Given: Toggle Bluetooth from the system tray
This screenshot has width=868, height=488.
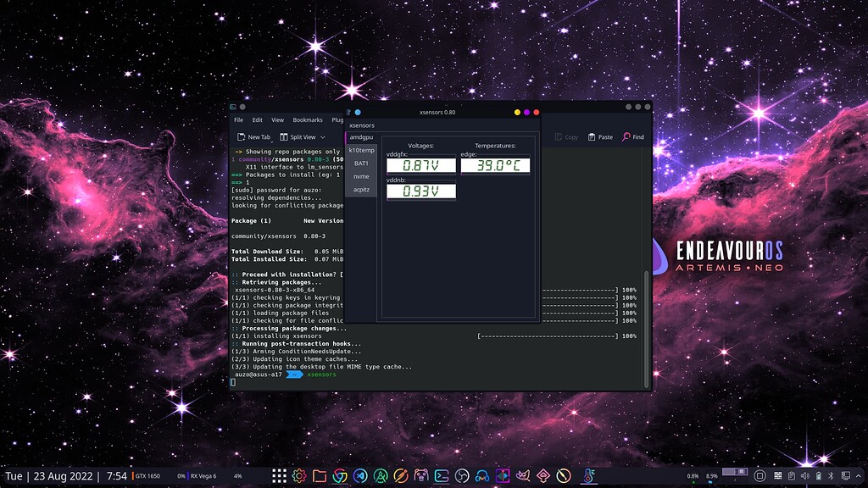Looking at the screenshot, I should point(832,476).
